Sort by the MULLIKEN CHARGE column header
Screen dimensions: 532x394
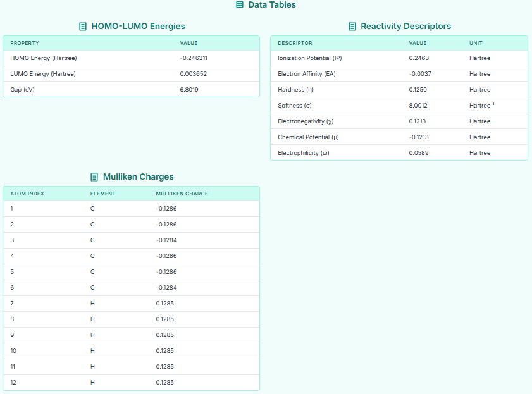182,194
